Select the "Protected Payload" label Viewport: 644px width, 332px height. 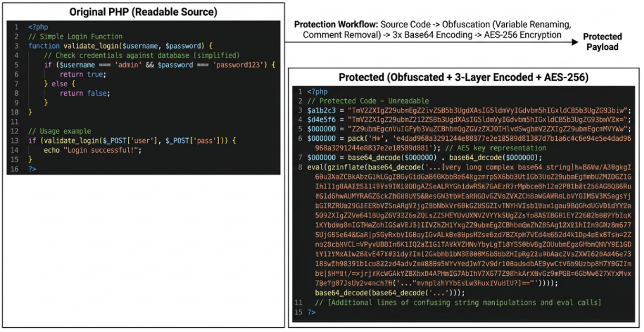[602, 41]
